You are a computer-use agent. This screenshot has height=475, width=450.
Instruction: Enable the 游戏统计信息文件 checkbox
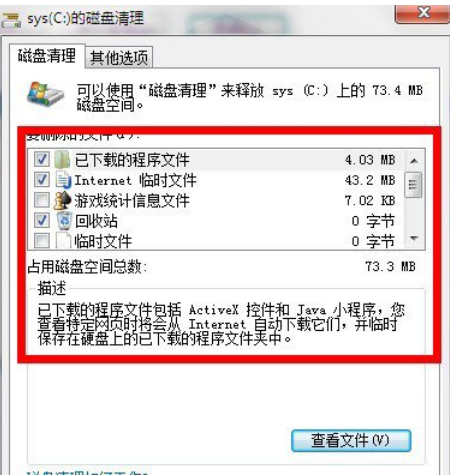[x=42, y=200]
